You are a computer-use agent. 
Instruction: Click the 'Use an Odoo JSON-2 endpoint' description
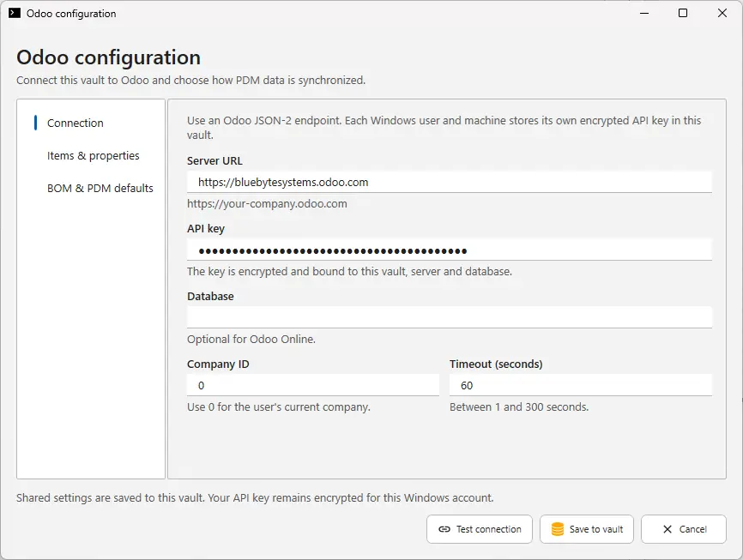coord(444,128)
